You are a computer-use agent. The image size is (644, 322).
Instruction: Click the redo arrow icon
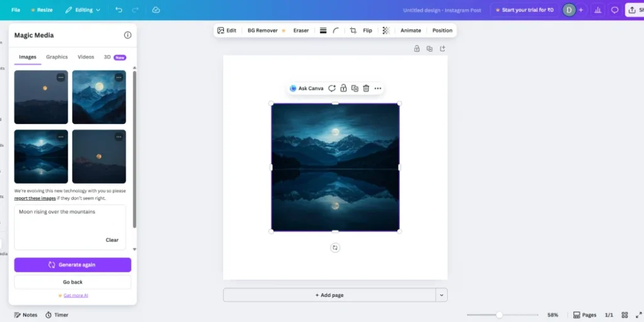(135, 10)
